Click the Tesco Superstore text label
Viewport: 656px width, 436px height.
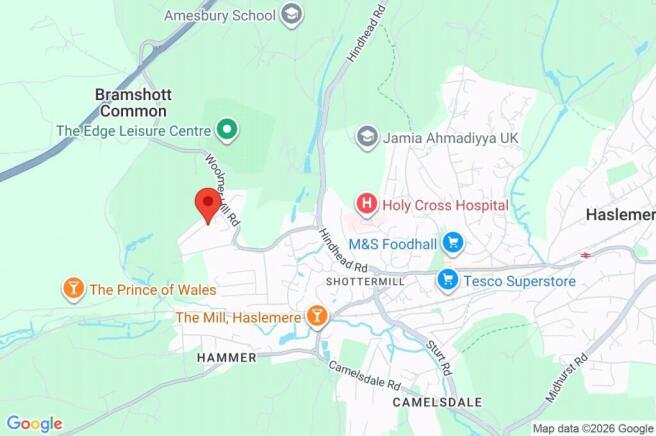(520, 281)
